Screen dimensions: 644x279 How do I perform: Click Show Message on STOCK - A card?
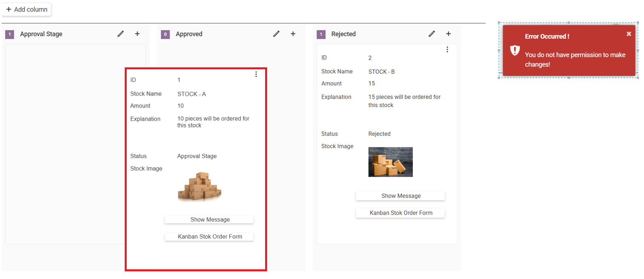[x=209, y=219]
